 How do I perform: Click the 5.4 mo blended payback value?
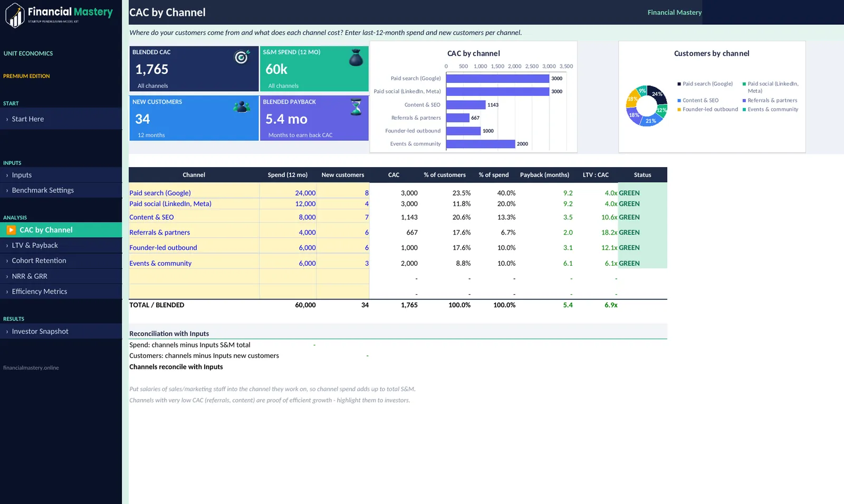click(x=286, y=119)
